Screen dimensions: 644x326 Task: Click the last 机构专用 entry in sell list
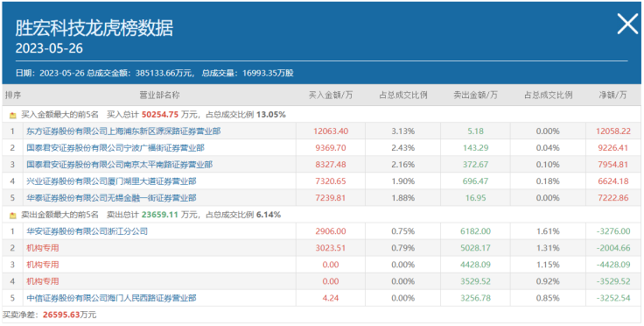coord(43,281)
